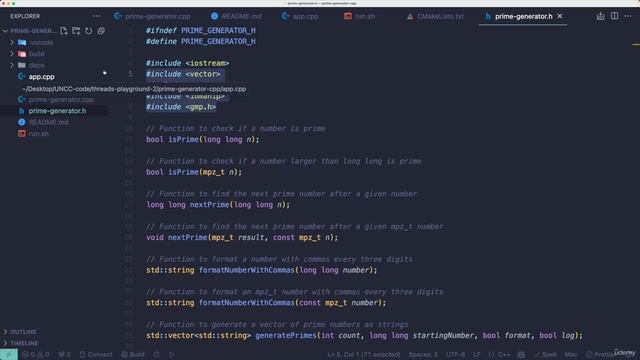640x360 pixels.
Task: Change end of line sequence LF
Action: [x=476, y=354]
